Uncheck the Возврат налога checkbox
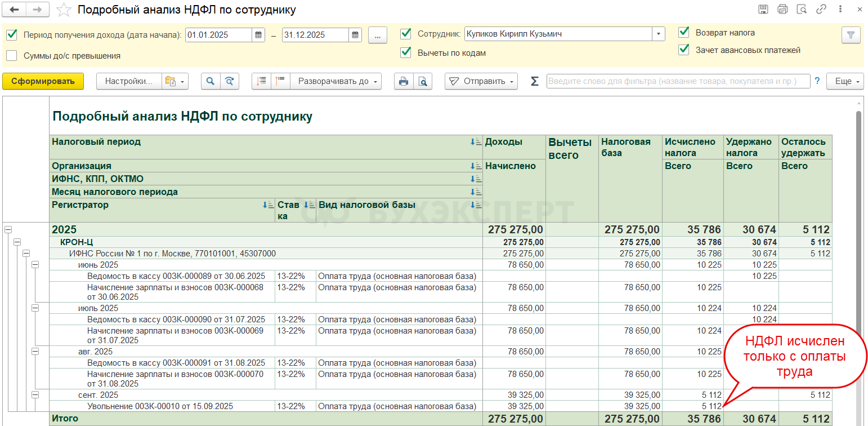Screen dimensions: 868x426 click(684, 32)
